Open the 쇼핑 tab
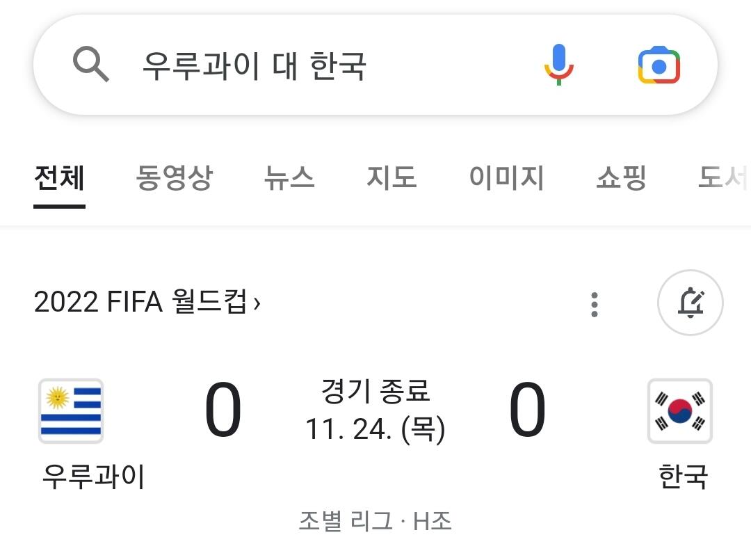751x560 pixels. [x=621, y=178]
